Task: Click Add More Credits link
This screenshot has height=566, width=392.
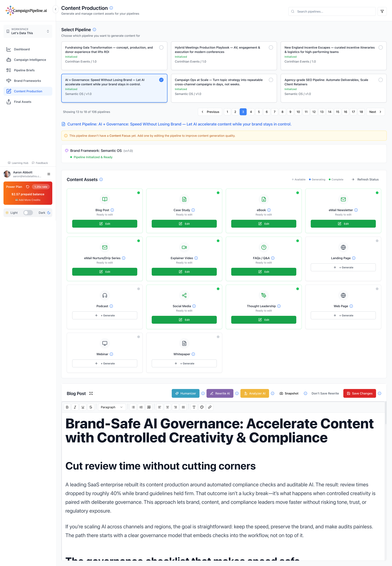Action: [28, 200]
